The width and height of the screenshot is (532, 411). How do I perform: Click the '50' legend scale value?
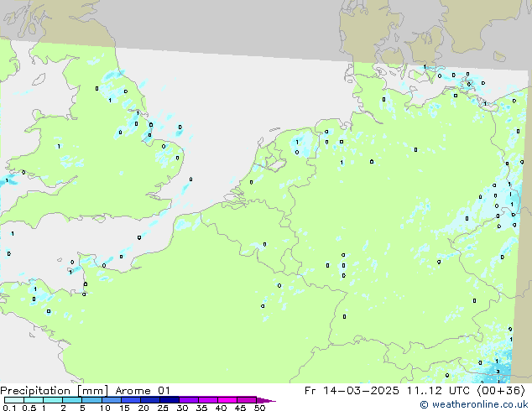point(259,408)
